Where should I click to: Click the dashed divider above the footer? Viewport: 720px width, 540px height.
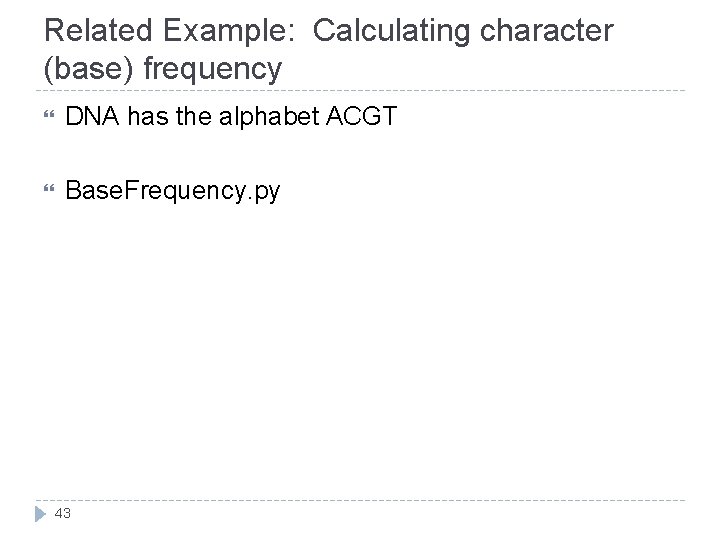(360, 500)
